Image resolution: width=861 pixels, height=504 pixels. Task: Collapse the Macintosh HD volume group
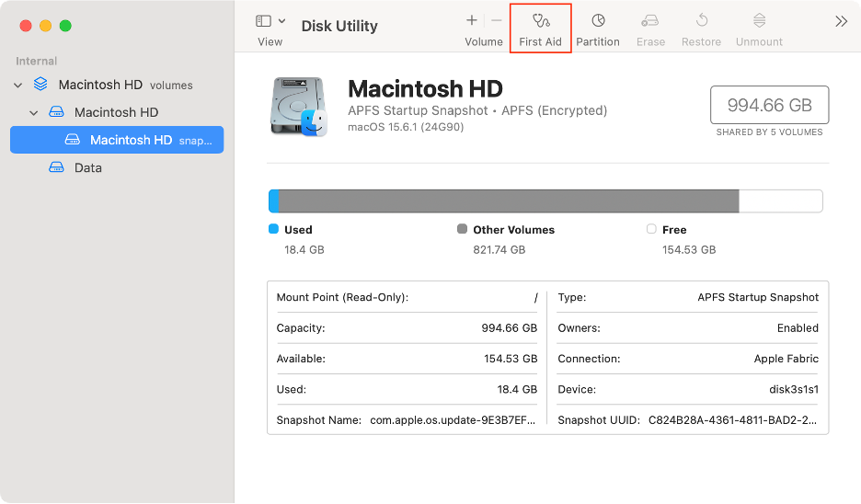(x=33, y=112)
